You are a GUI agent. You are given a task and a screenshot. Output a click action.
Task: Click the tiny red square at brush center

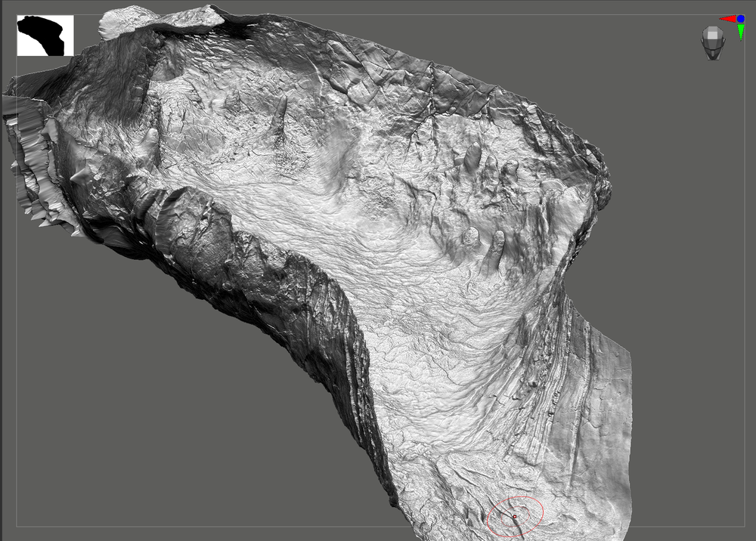pos(515,516)
